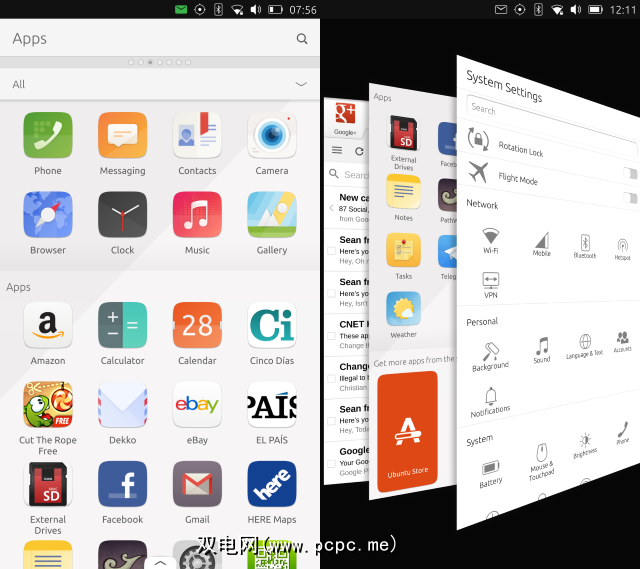This screenshot has height=569, width=640.
Task: Click the System Settings search field
Action: [x=551, y=127]
